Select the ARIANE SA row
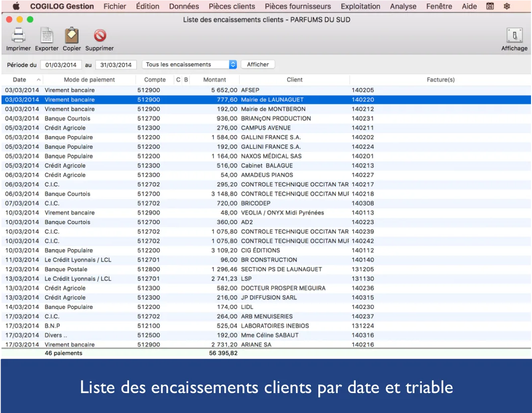The height and width of the screenshot is (413, 532). pos(266,344)
